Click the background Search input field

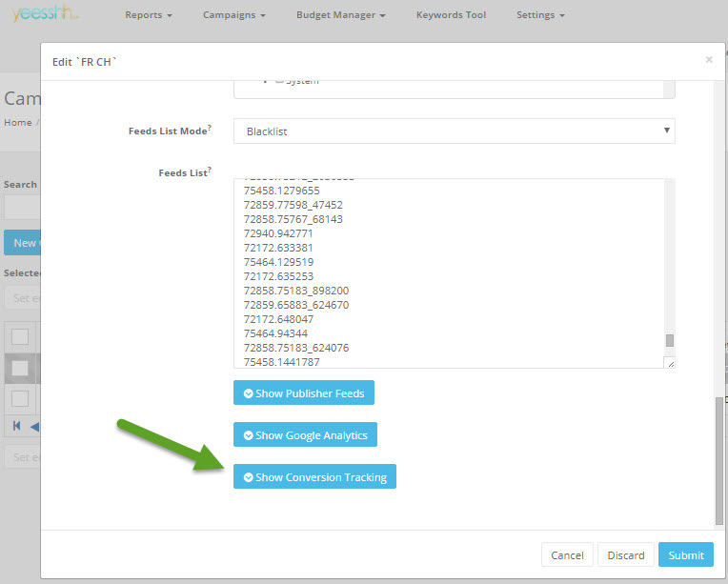(x=22, y=207)
